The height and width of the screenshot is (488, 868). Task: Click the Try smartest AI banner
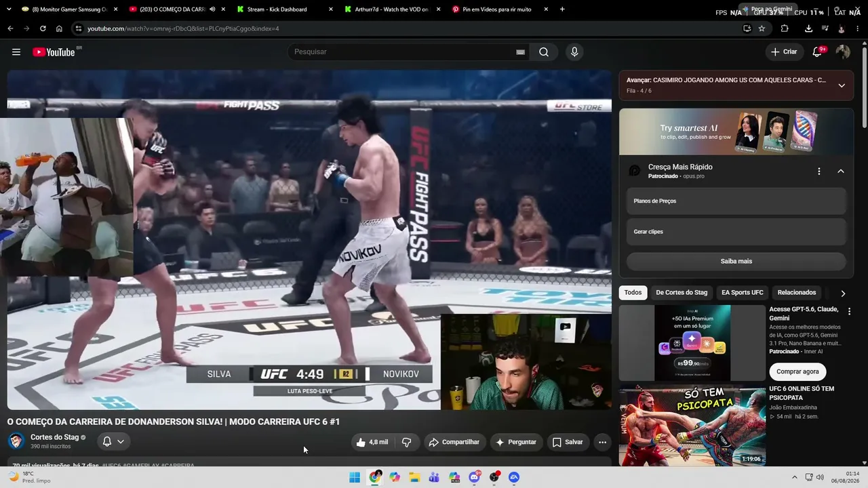[736, 132]
